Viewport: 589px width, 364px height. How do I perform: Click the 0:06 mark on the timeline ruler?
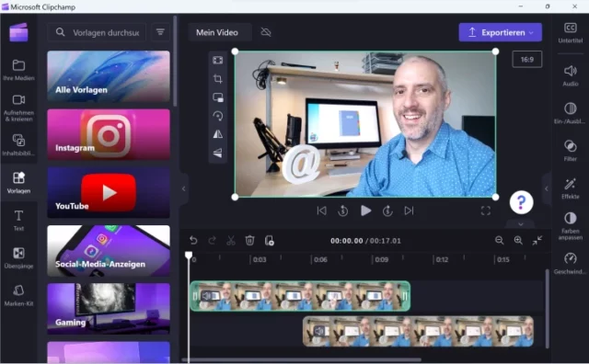tap(320, 260)
